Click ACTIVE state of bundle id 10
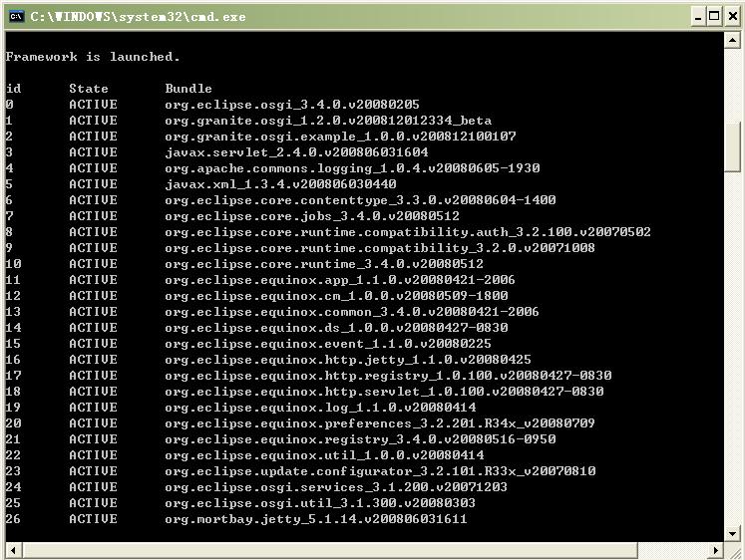745x560 pixels. pos(93,264)
